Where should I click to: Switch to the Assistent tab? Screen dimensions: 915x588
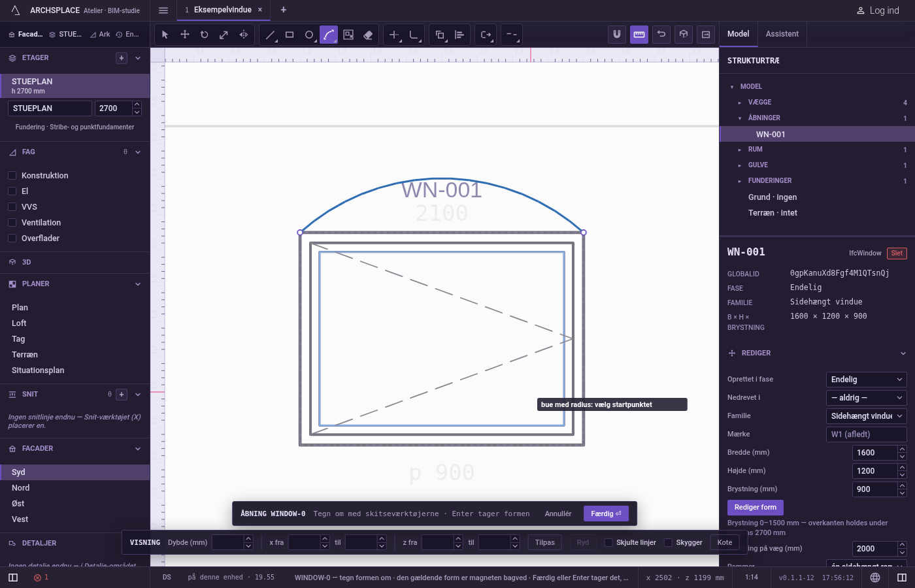coord(782,34)
